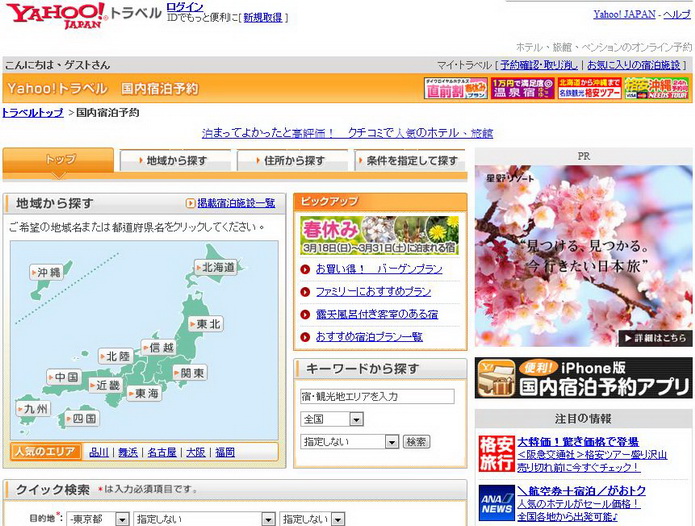
Task: Select 関東 region on the map
Action: pos(190,373)
